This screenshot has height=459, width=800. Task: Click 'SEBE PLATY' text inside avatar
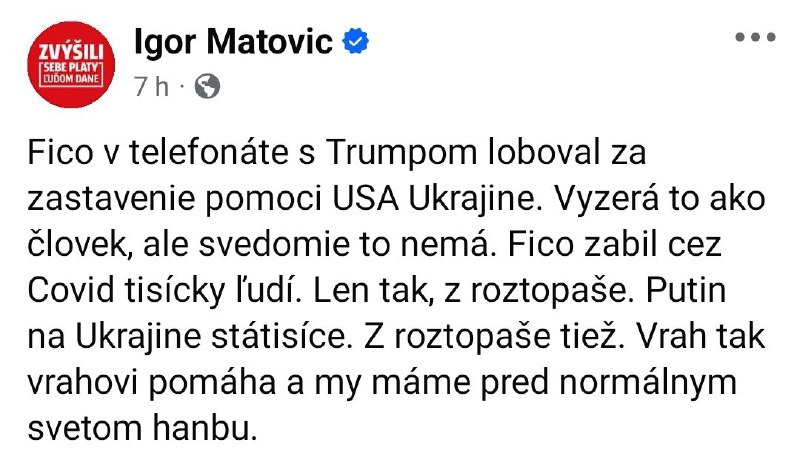pyautogui.click(x=71, y=68)
